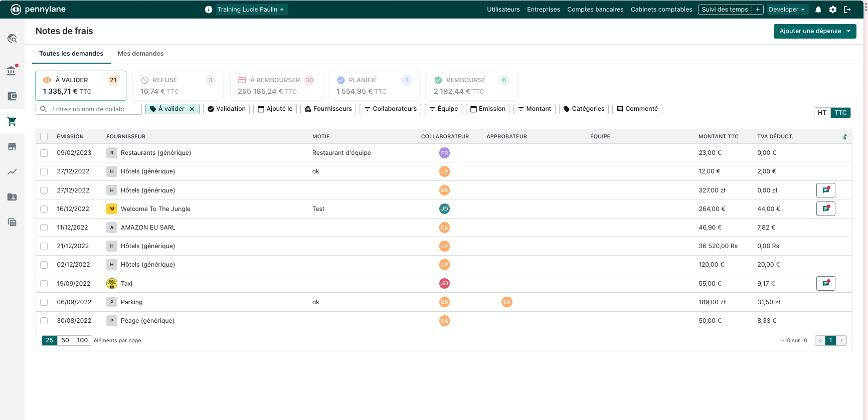Check the Restaurants (générique) row checkbox
This screenshot has width=868, height=420.
44,153
